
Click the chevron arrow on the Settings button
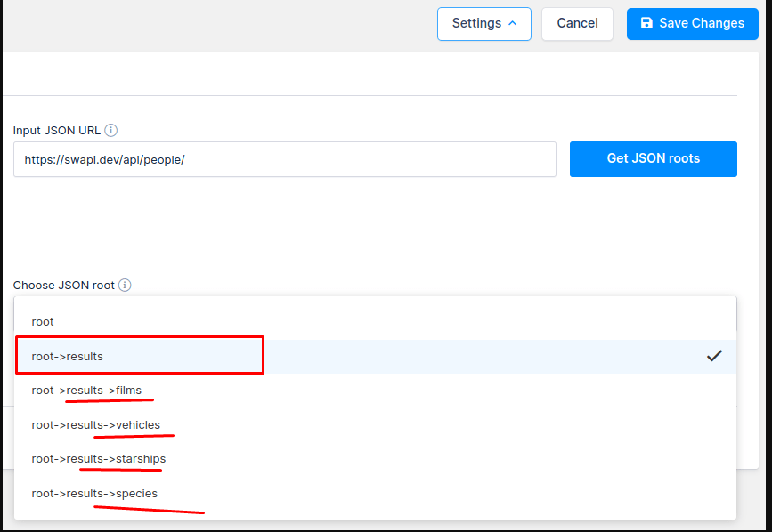[513, 24]
